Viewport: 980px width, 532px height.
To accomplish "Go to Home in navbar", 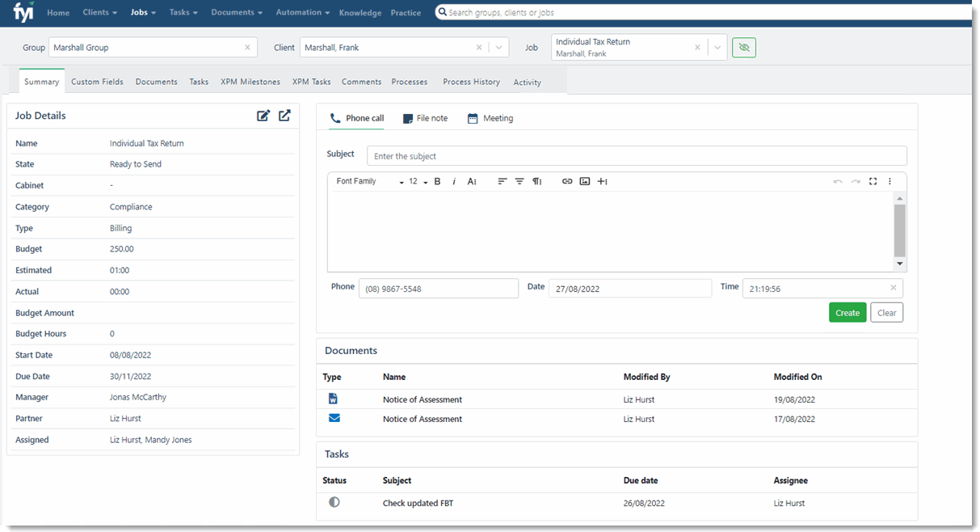I will click(x=58, y=13).
